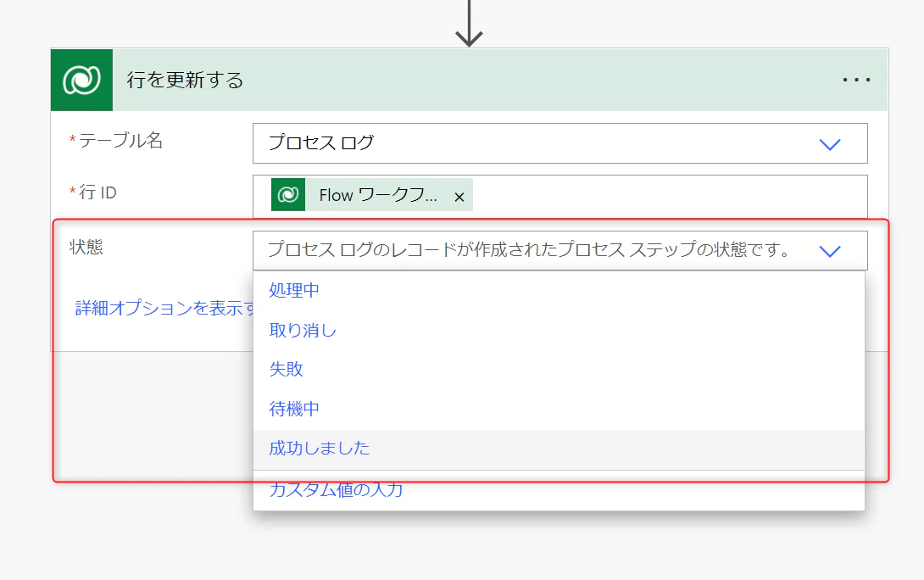Click inside the 行 ID input field
The image size is (924, 580).
[559, 196]
